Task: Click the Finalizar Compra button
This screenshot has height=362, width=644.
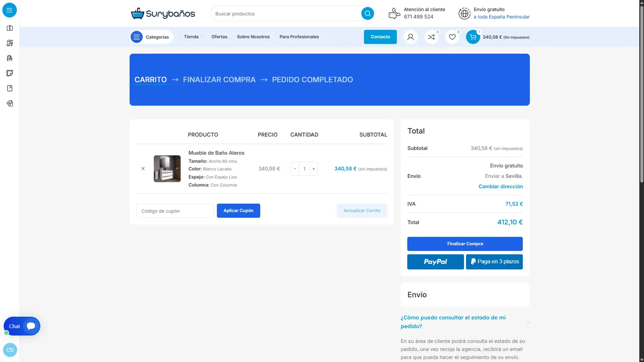Action: coord(465,244)
